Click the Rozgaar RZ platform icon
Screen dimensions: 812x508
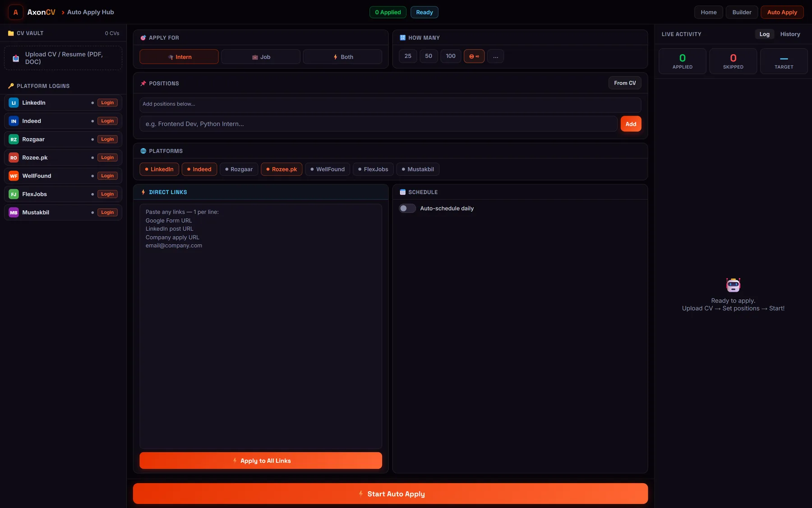tap(14, 140)
